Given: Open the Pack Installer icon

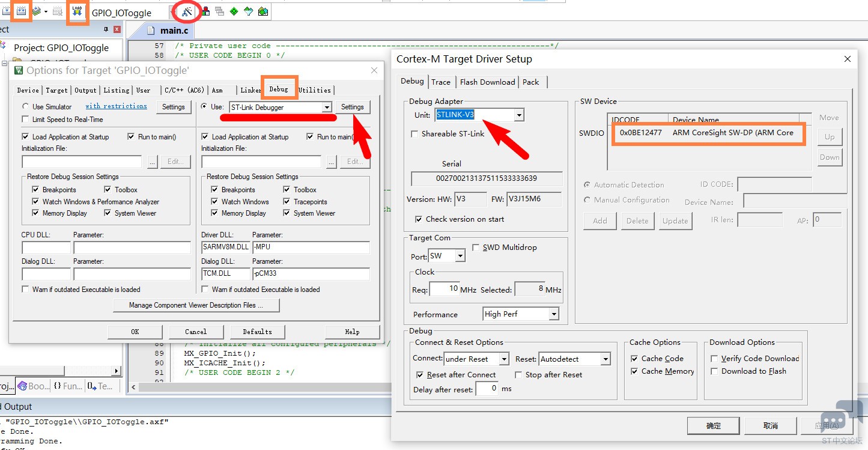Looking at the screenshot, I should coord(263,11).
